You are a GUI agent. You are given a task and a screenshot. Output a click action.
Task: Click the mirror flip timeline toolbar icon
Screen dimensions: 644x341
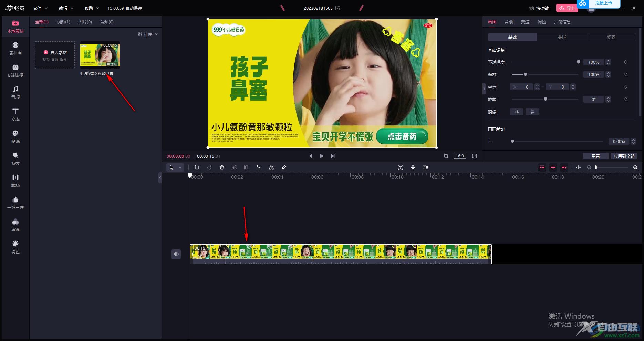(x=271, y=167)
